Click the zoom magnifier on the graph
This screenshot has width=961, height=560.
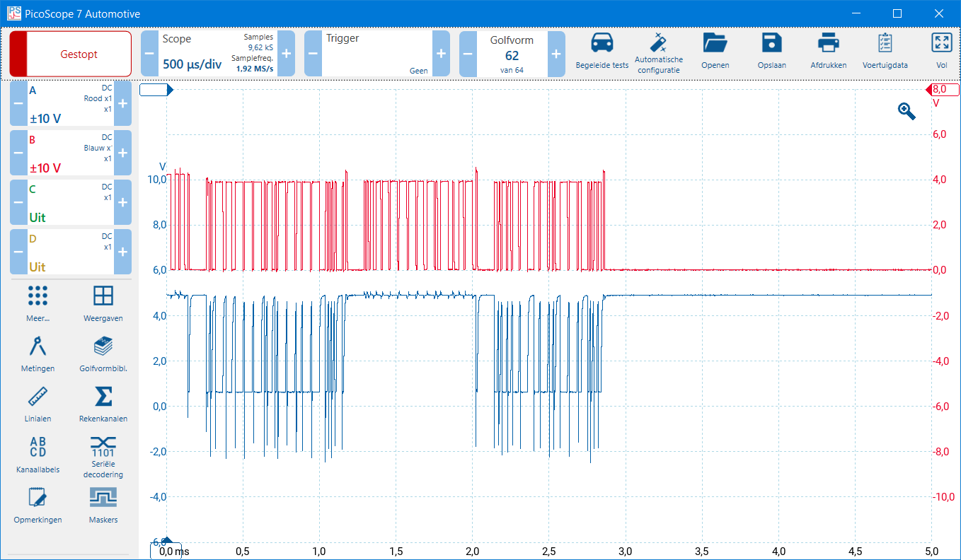907,111
